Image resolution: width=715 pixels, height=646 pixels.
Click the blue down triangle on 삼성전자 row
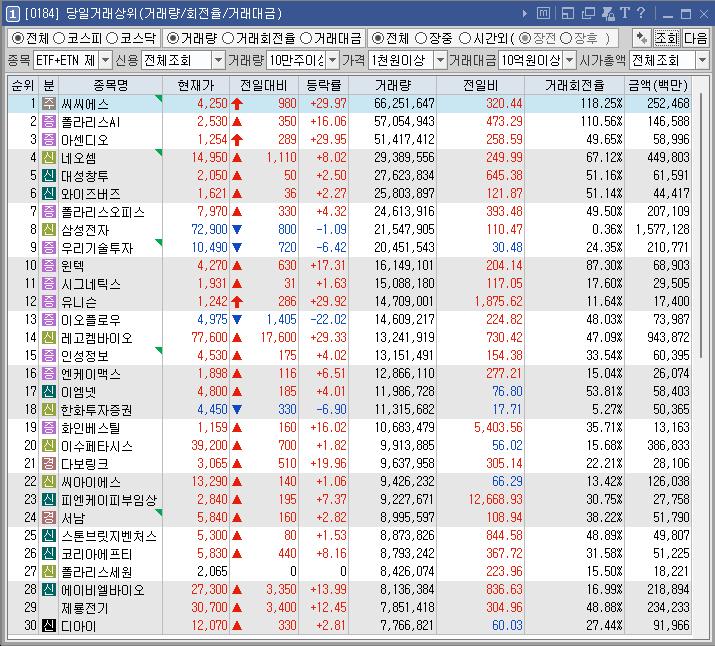(237, 229)
